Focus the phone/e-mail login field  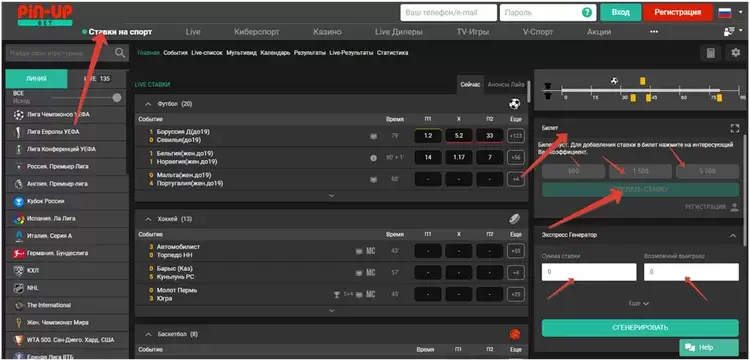(449, 12)
